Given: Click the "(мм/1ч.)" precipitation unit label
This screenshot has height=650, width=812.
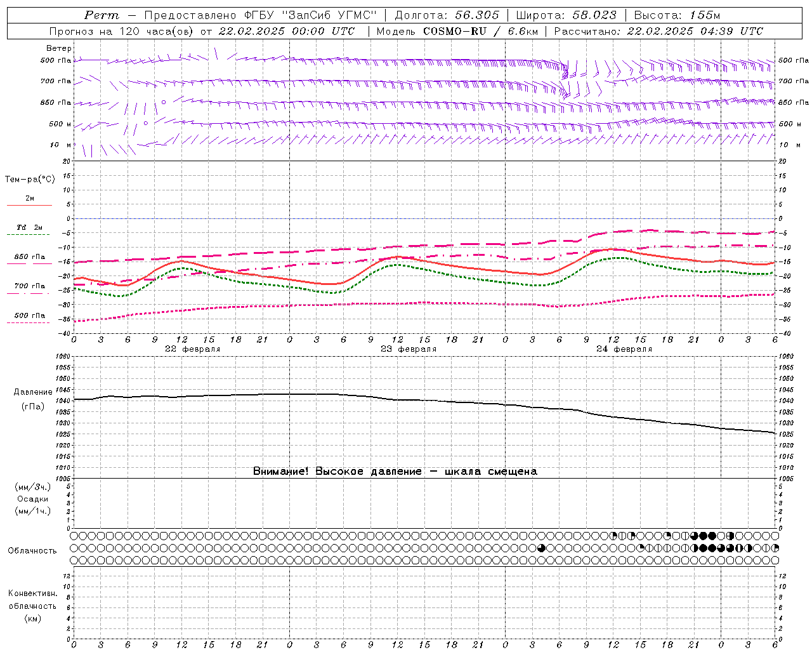Looking at the screenshot, I should 33,511.
